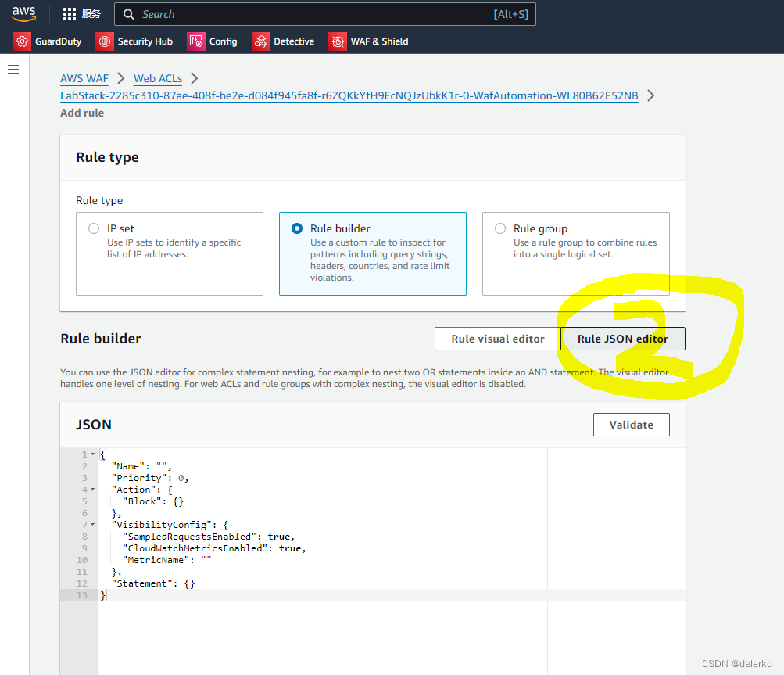Collapse the Action block fold arrow
The image size is (784, 675).
point(92,490)
